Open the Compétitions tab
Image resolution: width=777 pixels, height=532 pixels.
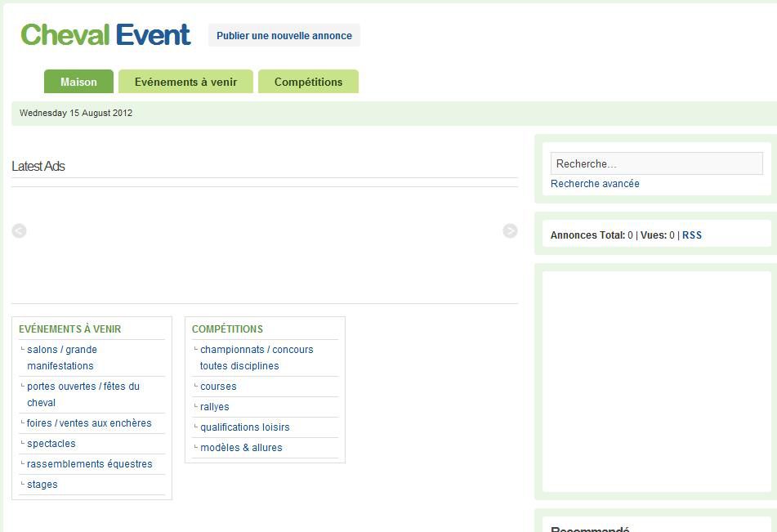tap(308, 82)
